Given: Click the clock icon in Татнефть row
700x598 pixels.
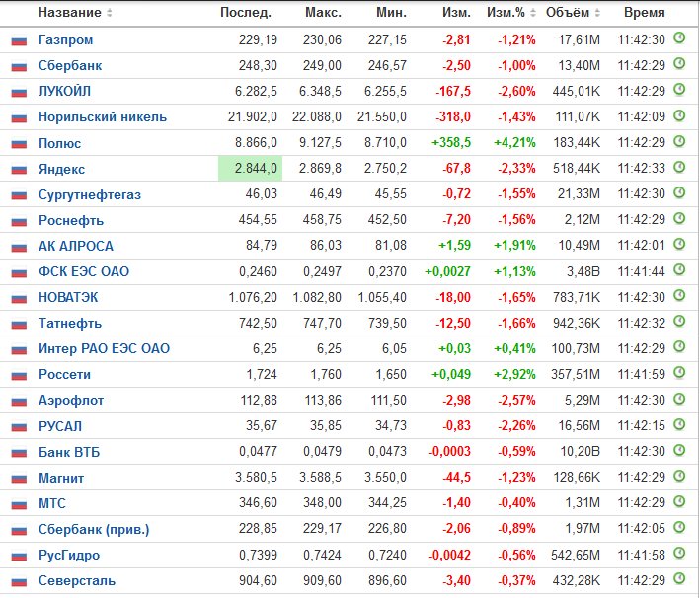Looking at the screenshot, I should [x=679, y=322].
